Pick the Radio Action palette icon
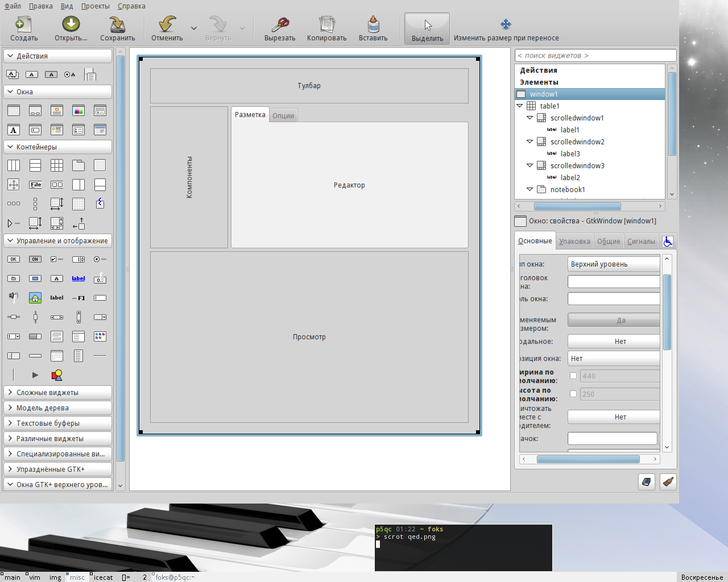 (x=70, y=74)
